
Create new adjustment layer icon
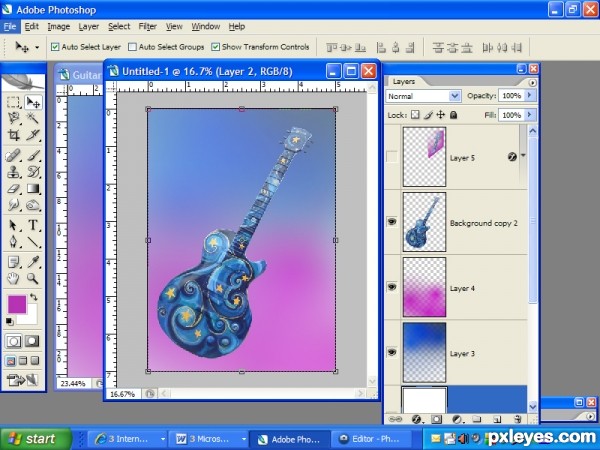click(457, 419)
